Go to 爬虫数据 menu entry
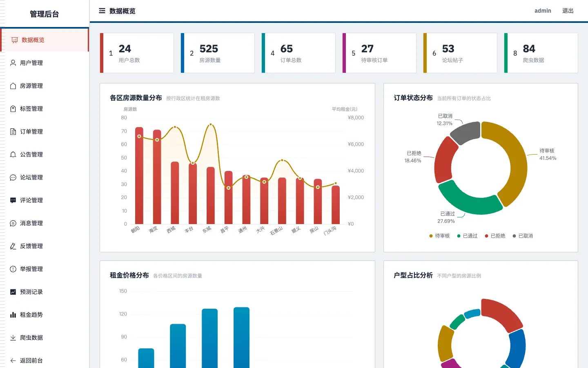Viewport: 588px width, 368px height. tap(45, 338)
